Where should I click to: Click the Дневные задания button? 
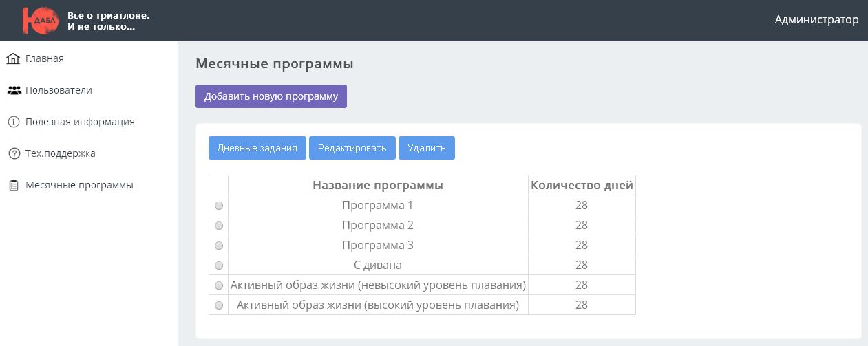[257, 148]
